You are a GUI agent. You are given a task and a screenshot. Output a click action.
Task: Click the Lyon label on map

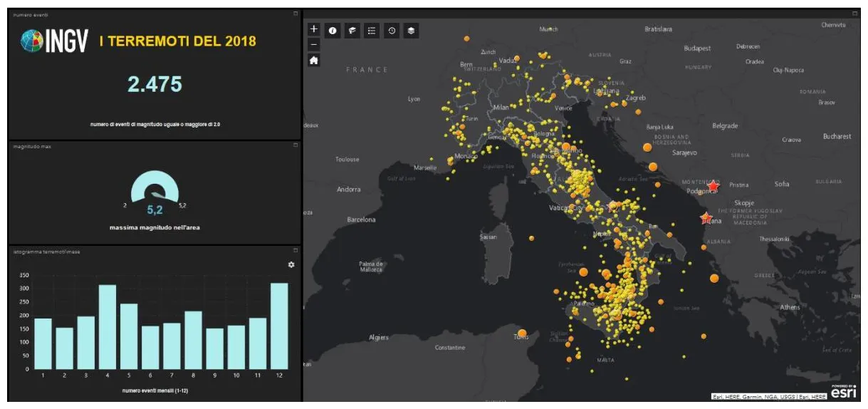[414, 99]
